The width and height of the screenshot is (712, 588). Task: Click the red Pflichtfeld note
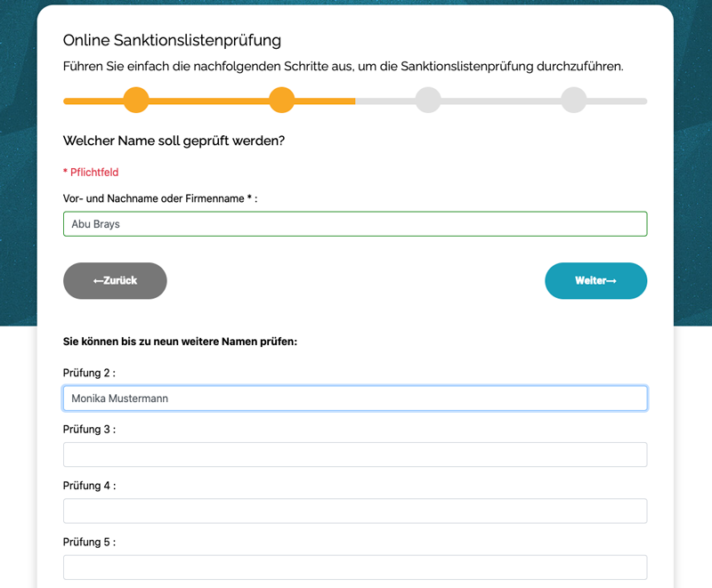click(x=91, y=172)
